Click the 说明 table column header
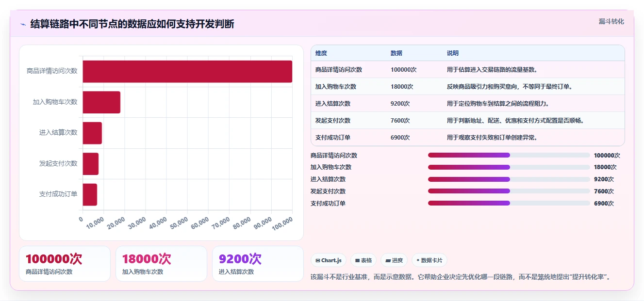 click(453, 53)
